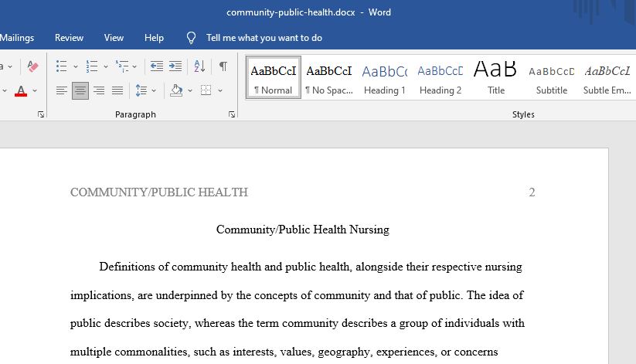Apply the Normal style
The image size is (636, 364).
point(274,77)
